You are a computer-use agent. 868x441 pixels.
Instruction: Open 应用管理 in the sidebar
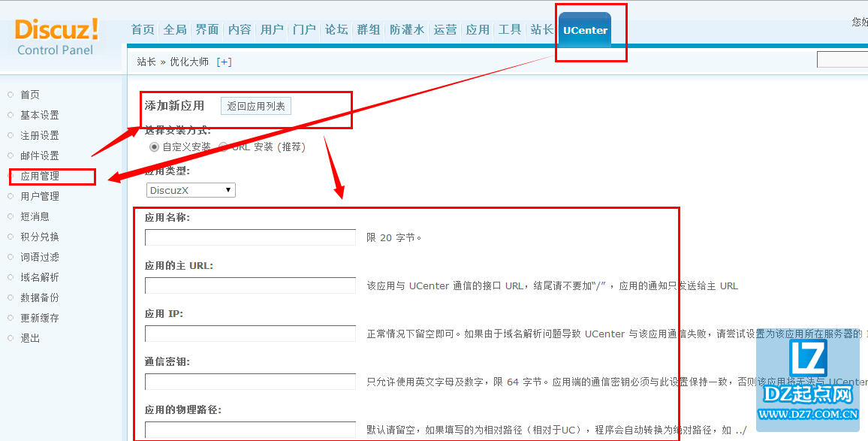pyautogui.click(x=39, y=177)
